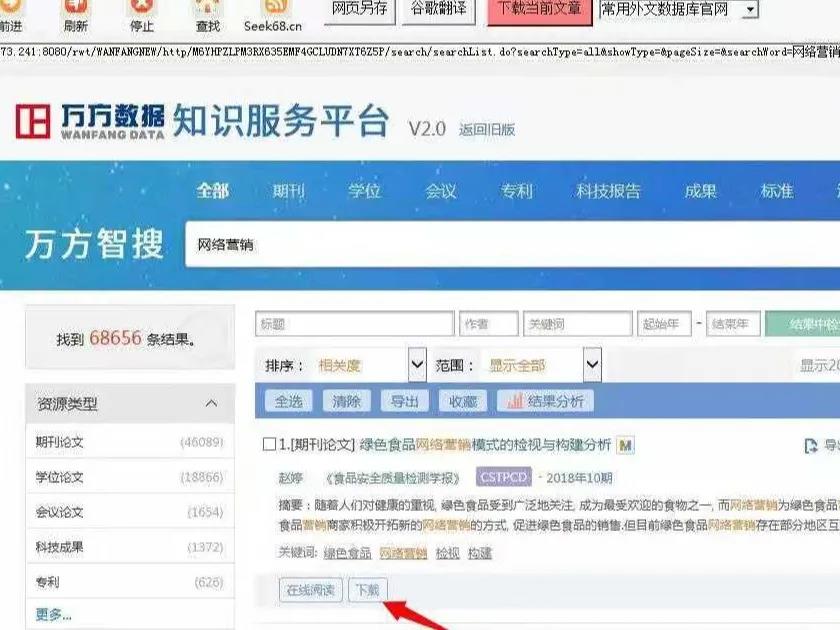Click the browser address URL bar
This screenshot has height=630, width=840.
420,52
